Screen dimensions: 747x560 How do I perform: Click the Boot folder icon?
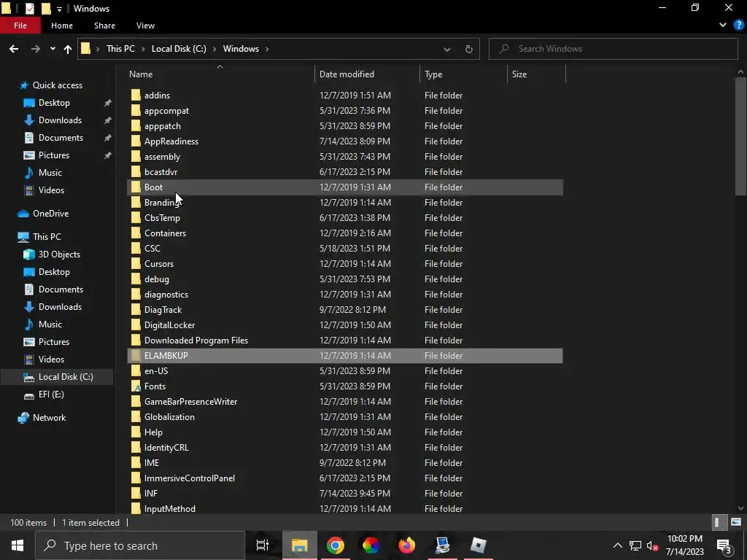pos(136,187)
